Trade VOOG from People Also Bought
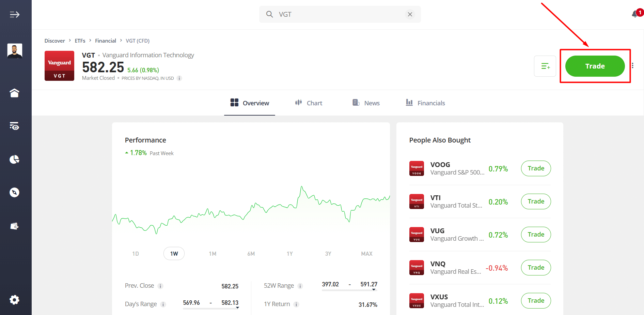The image size is (644, 315). [536, 168]
